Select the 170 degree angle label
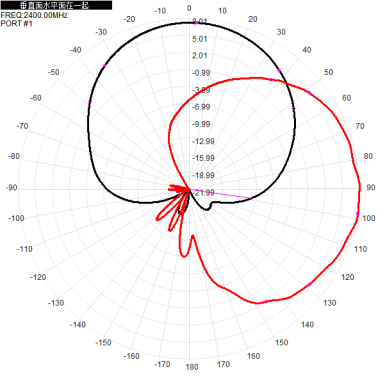 223,364
